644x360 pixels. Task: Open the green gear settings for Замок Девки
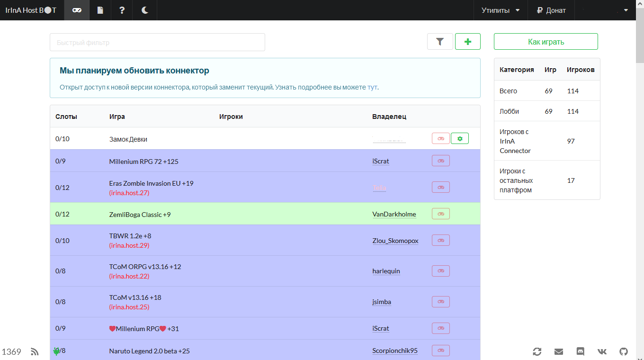460,138
